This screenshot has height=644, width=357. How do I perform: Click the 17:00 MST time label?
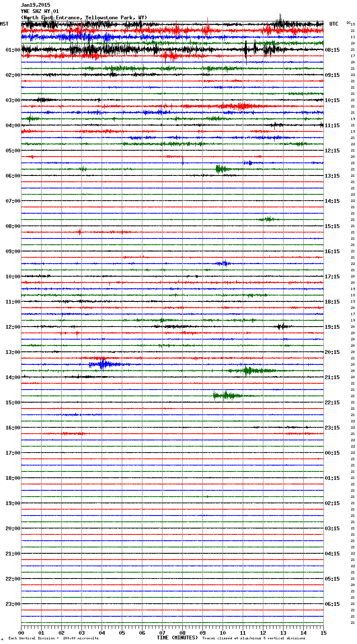[13, 453]
